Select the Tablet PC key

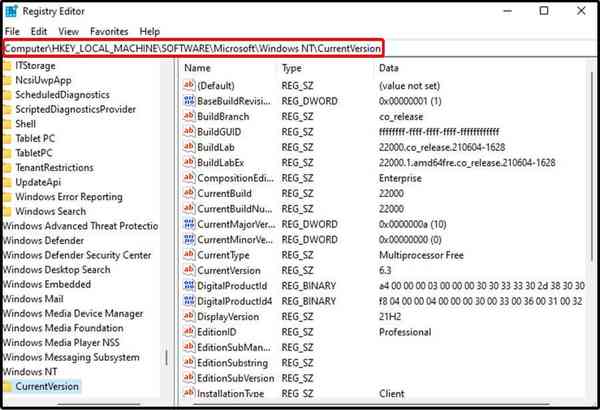[x=35, y=139]
